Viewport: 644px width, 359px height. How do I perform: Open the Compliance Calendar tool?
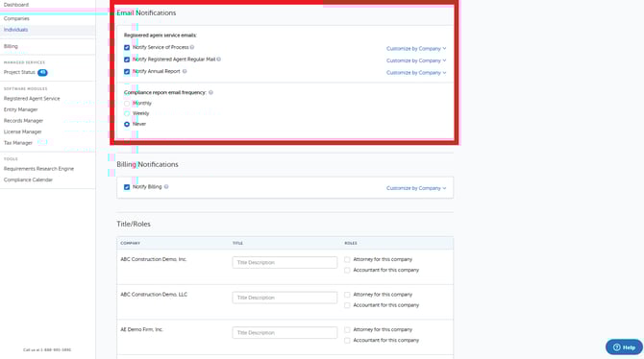pos(28,179)
